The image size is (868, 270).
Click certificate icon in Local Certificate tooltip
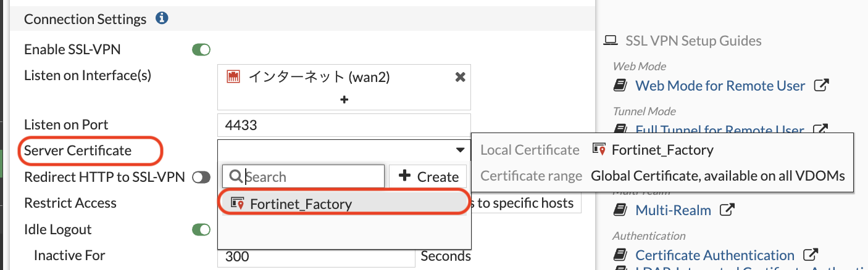[x=599, y=149]
